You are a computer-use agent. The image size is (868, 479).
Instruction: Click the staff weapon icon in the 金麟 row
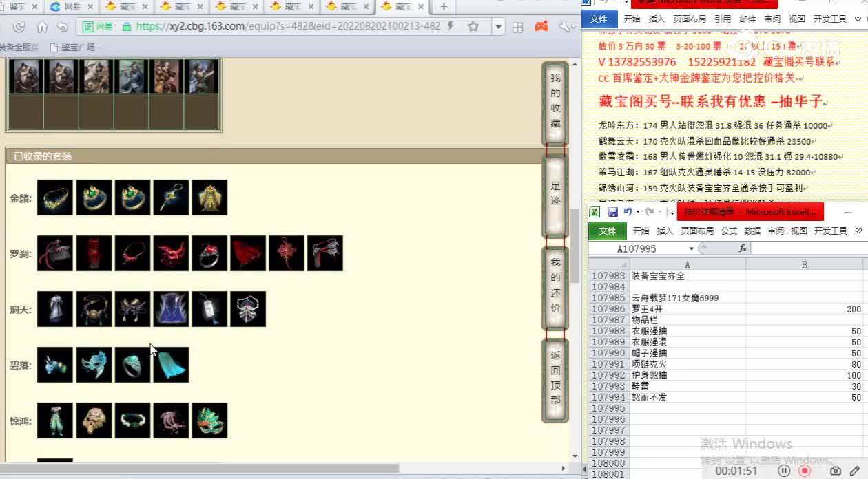[x=171, y=198]
